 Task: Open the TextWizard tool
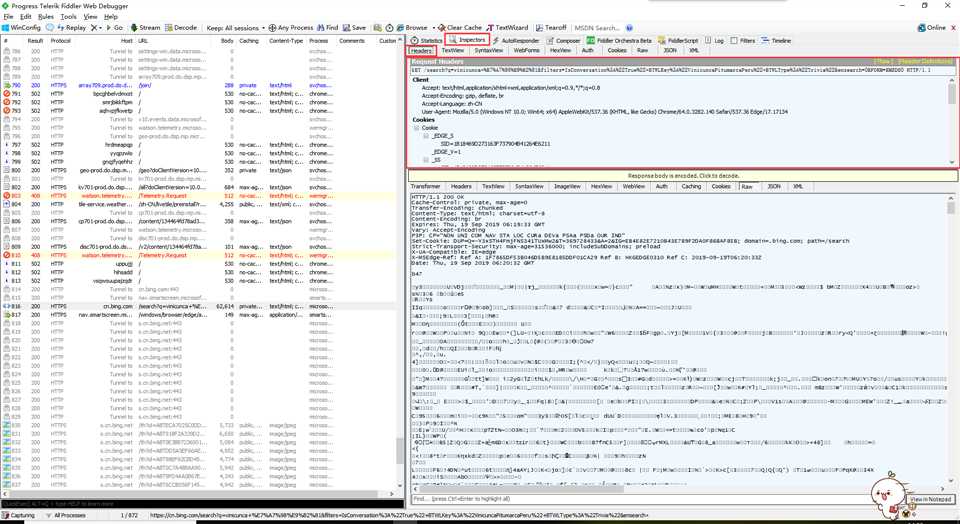[x=508, y=28]
